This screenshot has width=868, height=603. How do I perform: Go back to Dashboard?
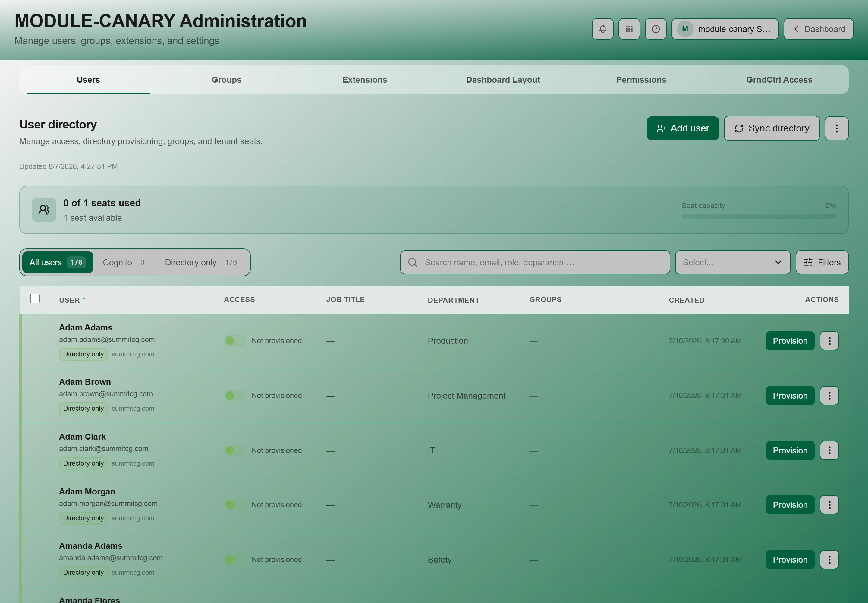818,29
